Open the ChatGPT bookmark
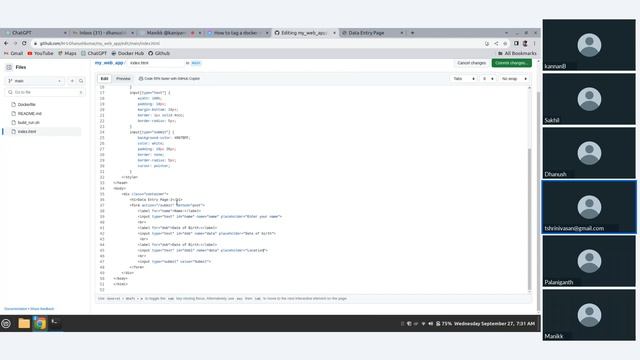Screen dimensions: 640x360 [94, 53]
